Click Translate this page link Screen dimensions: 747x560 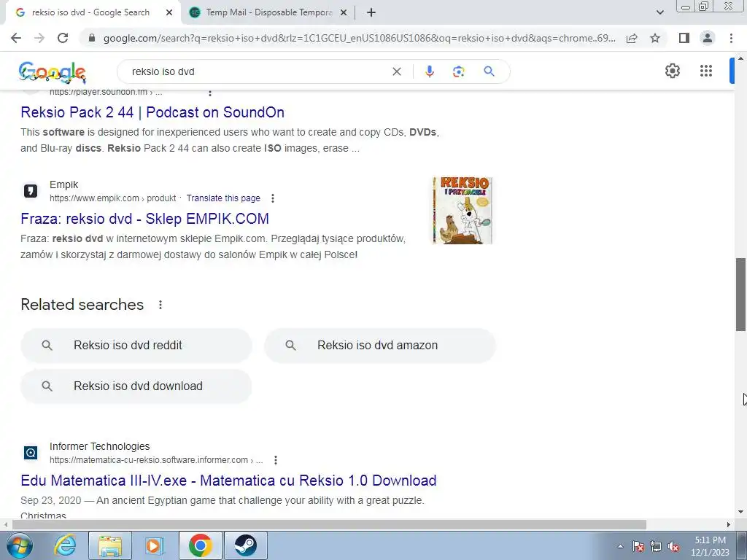point(223,198)
